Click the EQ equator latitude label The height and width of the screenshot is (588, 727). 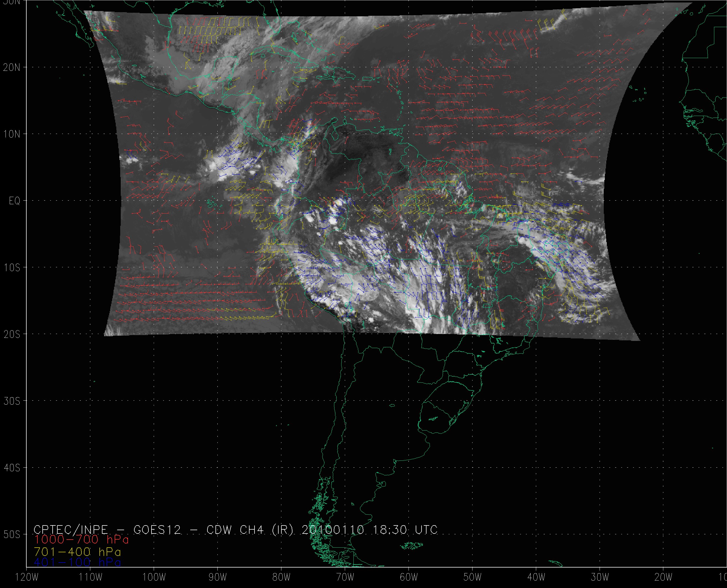click(15, 201)
